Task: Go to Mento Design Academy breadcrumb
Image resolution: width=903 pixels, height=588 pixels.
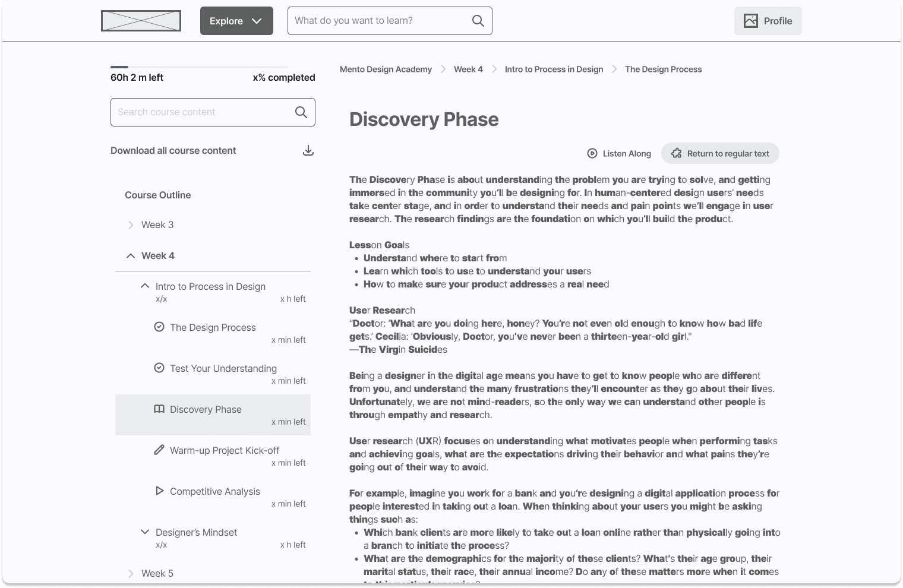Action: [x=386, y=69]
